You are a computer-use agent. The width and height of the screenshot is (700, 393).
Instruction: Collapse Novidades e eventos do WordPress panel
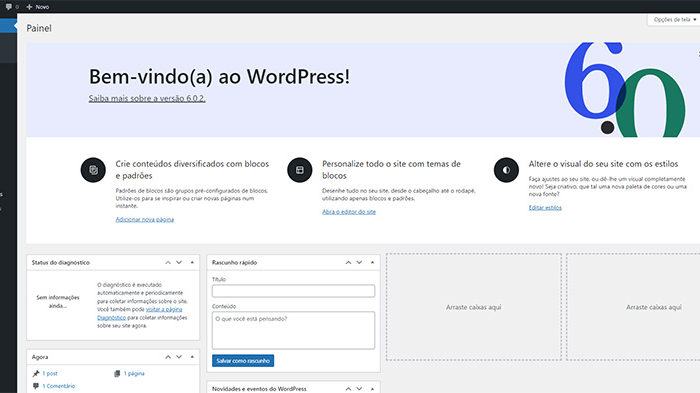click(x=372, y=389)
